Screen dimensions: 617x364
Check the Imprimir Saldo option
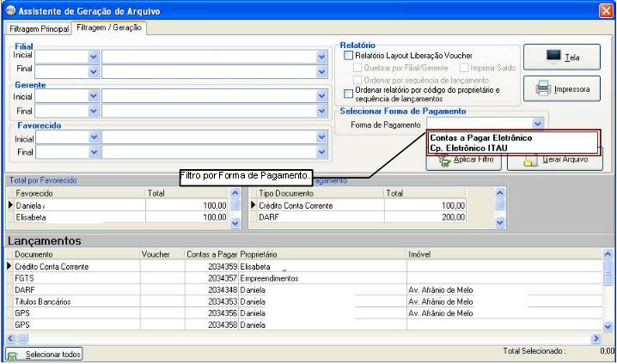click(464, 68)
